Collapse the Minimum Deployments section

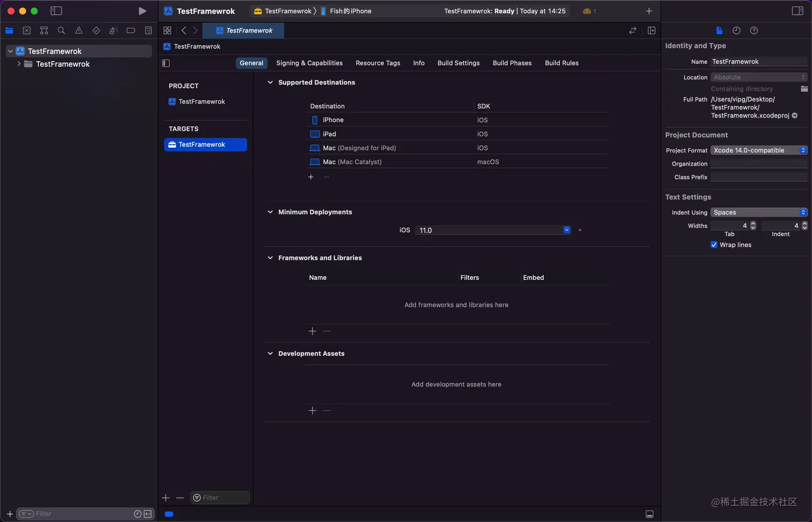[270, 212]
